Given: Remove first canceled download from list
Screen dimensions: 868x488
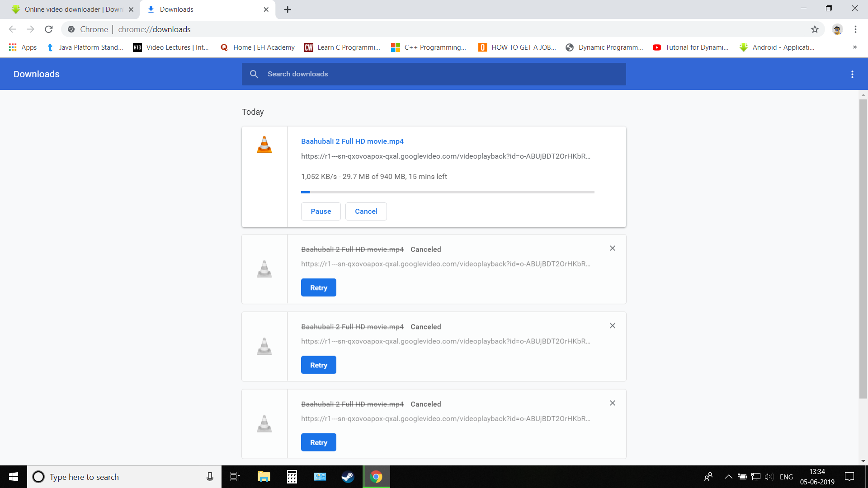Looking at the screenshot, I should click(613, 249).
